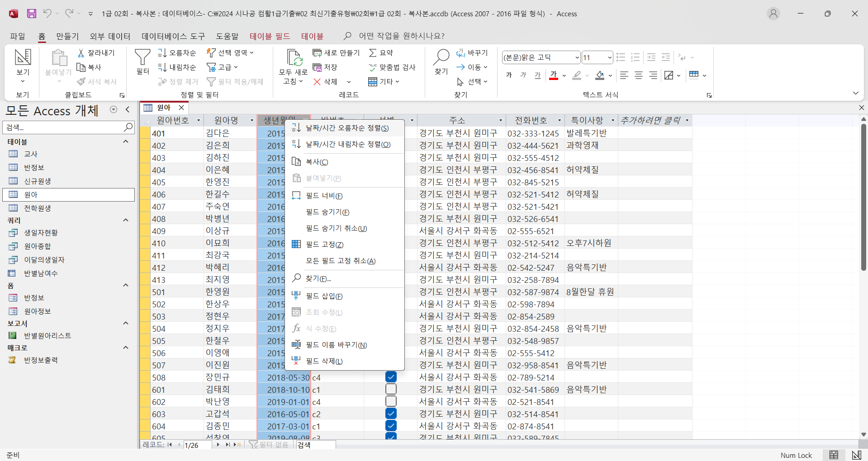Click the Filter funnel icon in the ribbon
Screen dimensions: 868x461
click(x=142, y=58)
